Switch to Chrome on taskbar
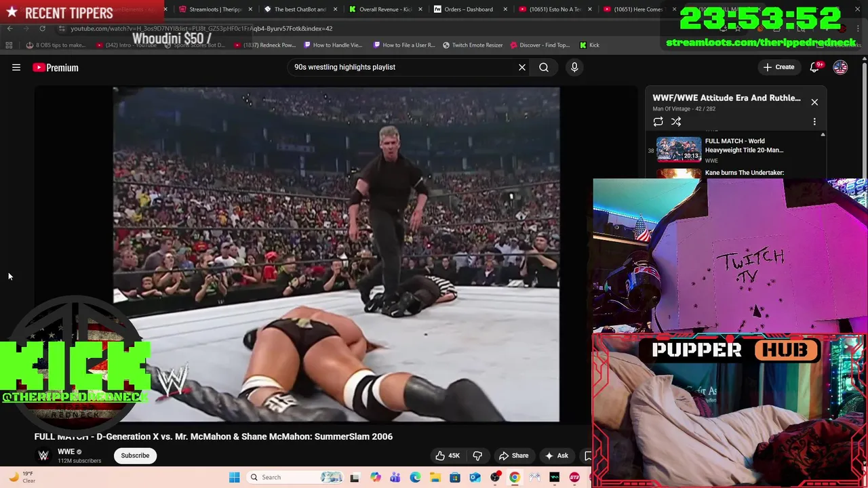 515,477
